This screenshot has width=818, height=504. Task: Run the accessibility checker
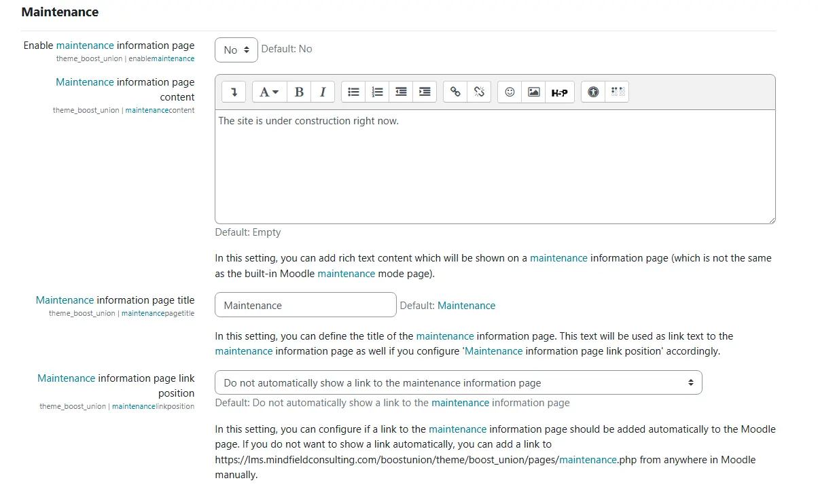(593, 92)
